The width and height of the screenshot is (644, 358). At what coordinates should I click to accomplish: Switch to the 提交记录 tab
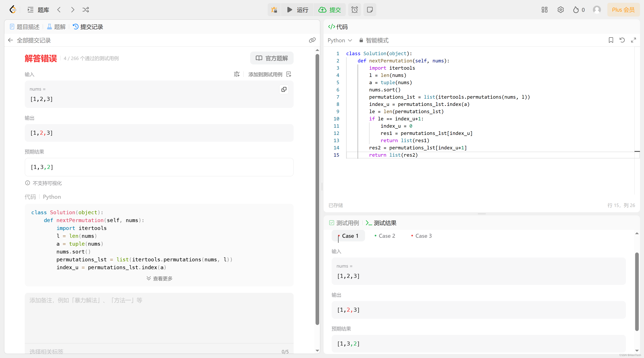click(x=88, y=27)
